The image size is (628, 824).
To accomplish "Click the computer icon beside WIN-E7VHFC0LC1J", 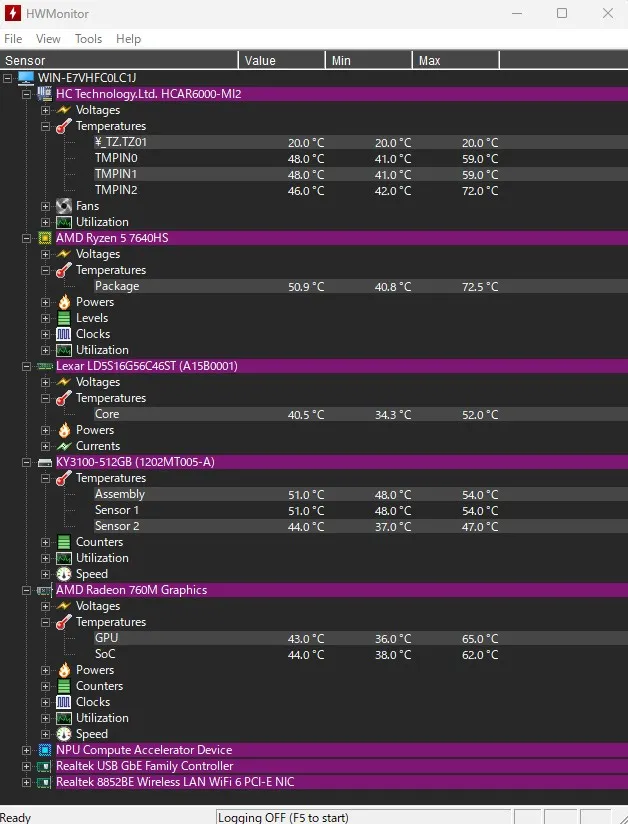I will (x=26, y=78).
